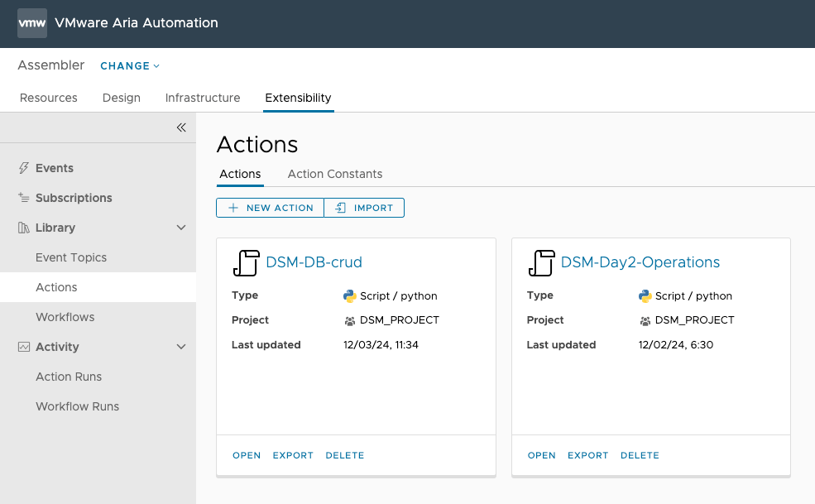Click EXPORT on the DSM-DB-crud card
The height and width of the screenshot is (504, 815).
tap(293, 455)
